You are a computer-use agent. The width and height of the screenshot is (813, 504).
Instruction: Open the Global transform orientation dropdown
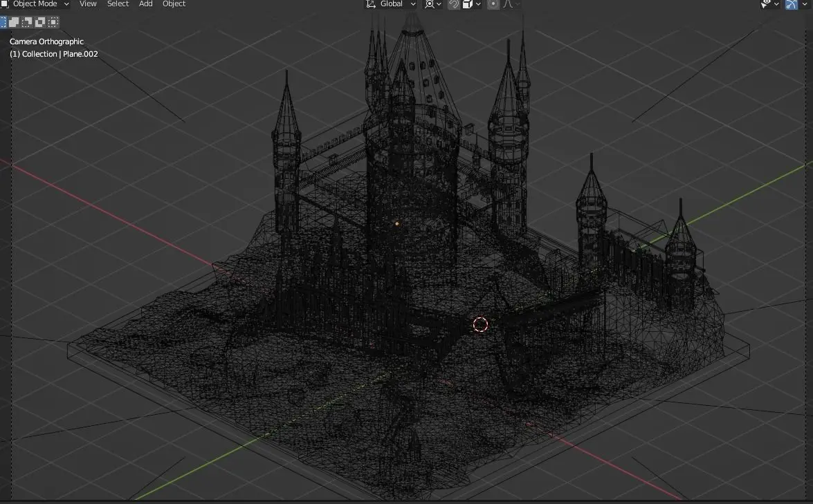click(x=391, y=4)
